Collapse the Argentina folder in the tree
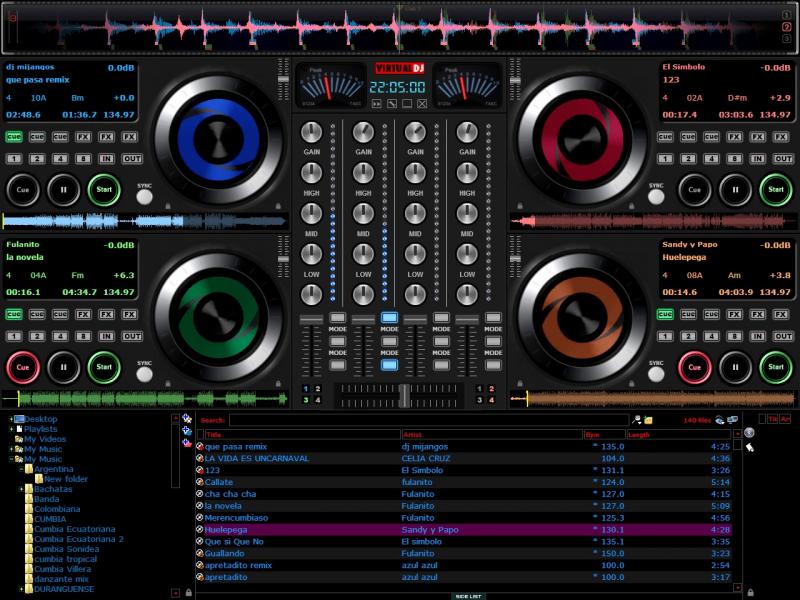 pyautogui.click(x=21, y=469)
